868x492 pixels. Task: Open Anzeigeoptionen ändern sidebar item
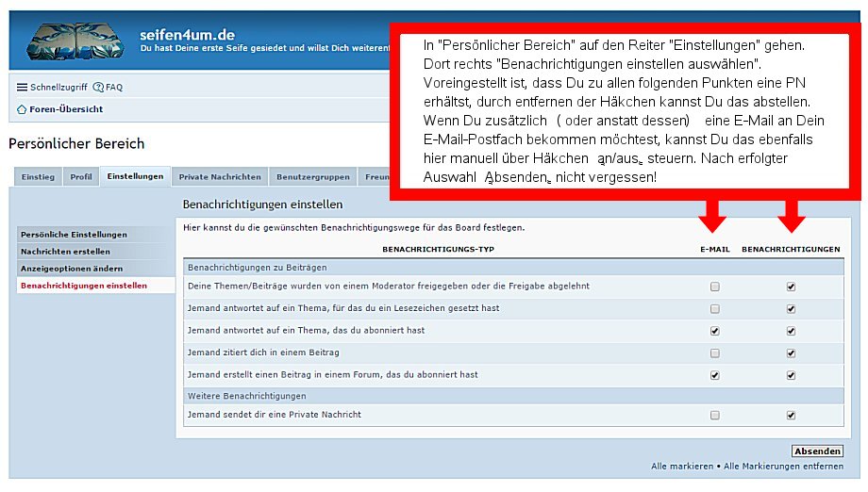click(x=72, y=269)
